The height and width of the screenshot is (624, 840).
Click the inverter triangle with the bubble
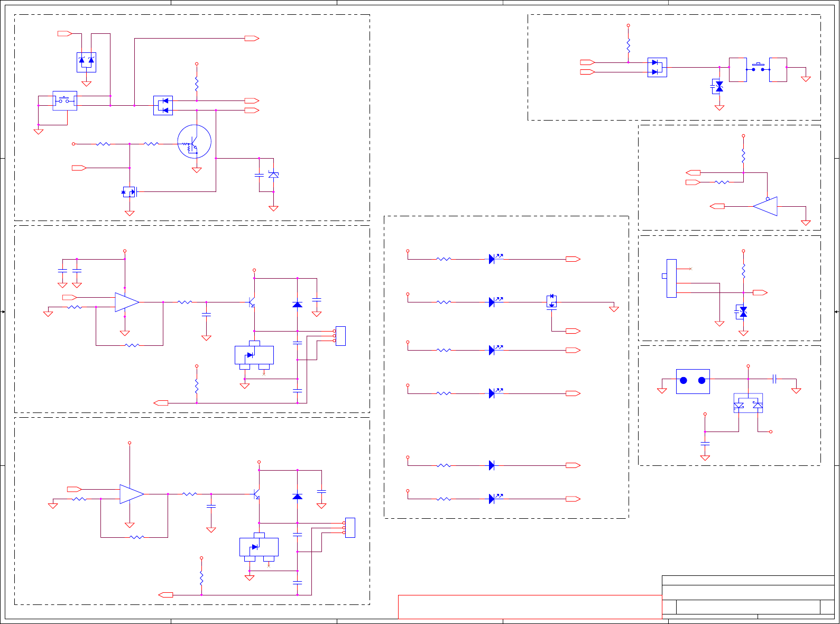click(x=765, y=206)
